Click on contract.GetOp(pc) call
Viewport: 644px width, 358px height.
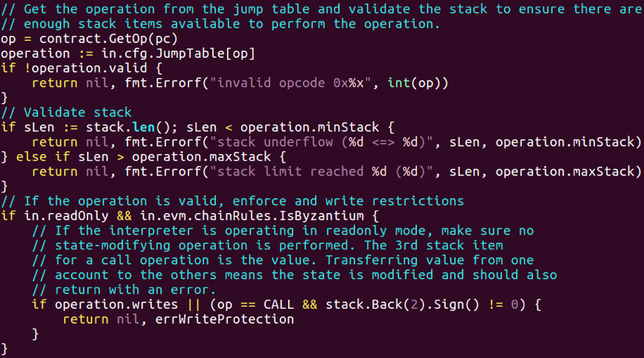[109, 39]
